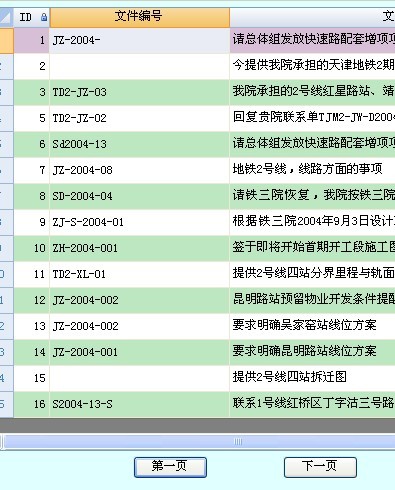This screenshot has height=490, width=395.
Task: Select cell Sd2004-13
Action: (139, 144)
